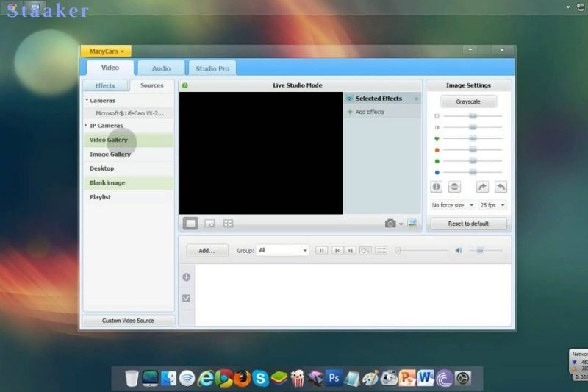
Task: Skip to next playlist item
Action: click(x=350, y=250)
